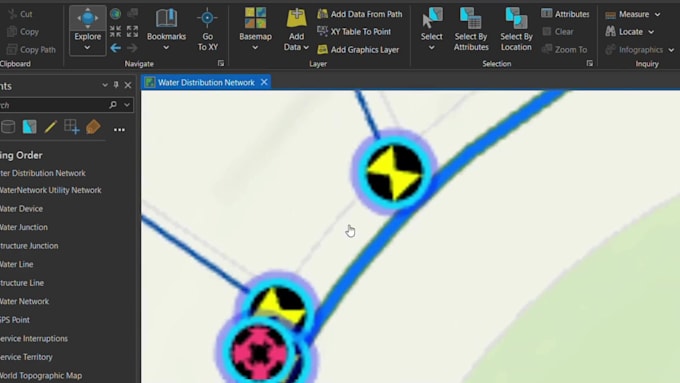
Task: Click the Go To XY tool
Action: pos(207,29)
